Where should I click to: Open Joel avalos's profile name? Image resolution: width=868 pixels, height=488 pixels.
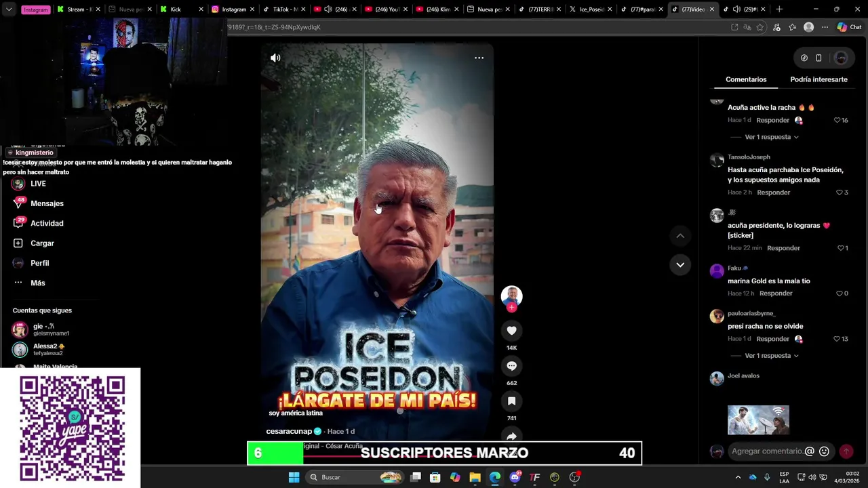[x=743, y=375]
